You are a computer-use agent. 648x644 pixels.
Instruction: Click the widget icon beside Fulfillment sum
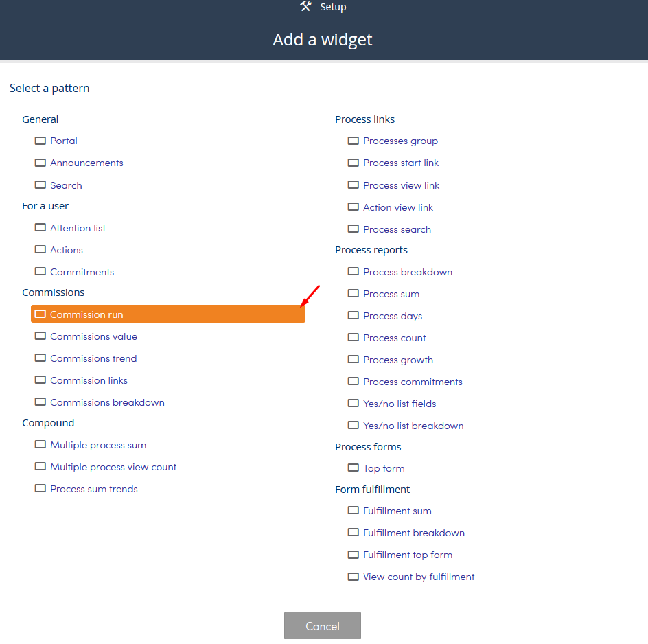point(354,510)
